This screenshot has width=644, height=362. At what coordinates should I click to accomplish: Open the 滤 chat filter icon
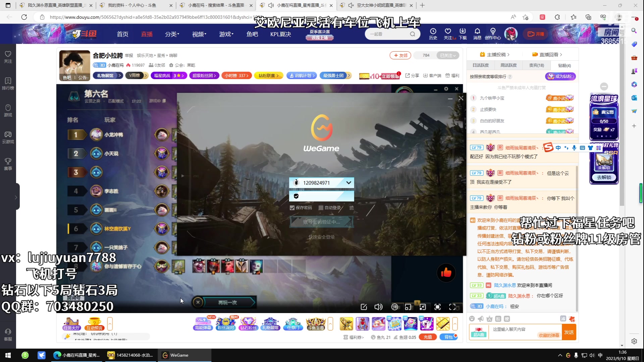click(563, 318)
